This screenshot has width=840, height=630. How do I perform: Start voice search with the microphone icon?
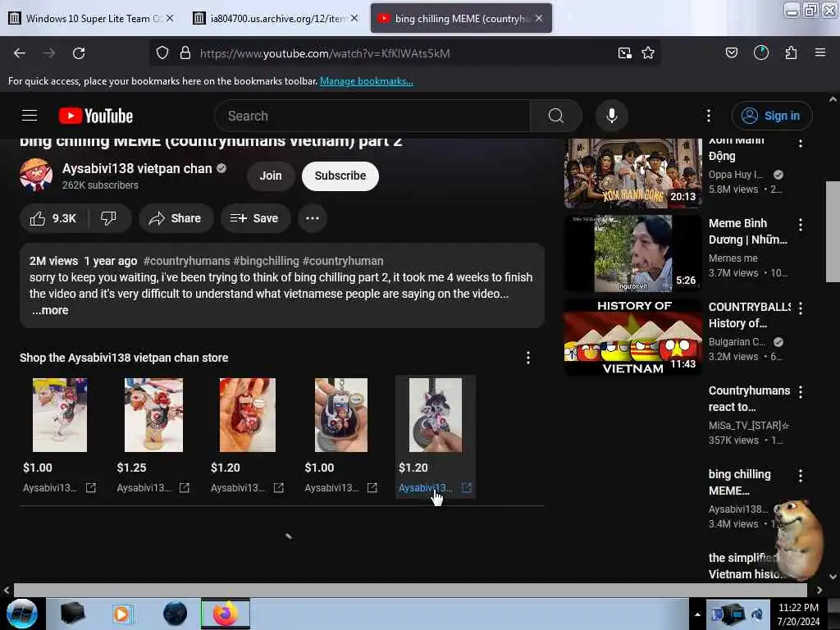[612, 116]
